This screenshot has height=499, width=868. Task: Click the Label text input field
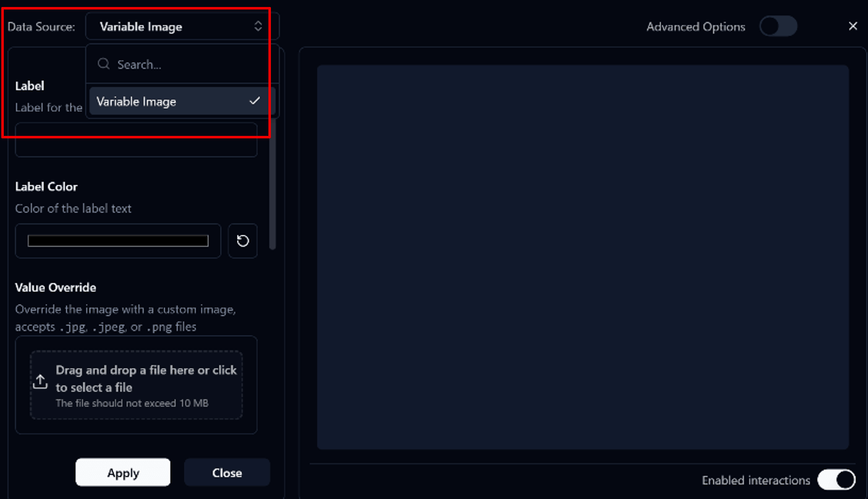[136, 140]
